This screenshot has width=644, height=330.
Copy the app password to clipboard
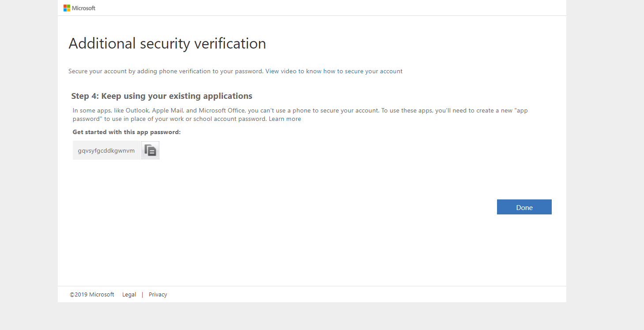(150, 150)
